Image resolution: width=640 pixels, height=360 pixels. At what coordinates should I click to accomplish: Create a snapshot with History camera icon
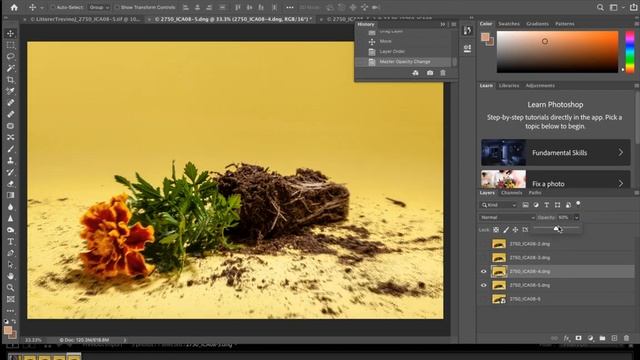click(430, 73)
